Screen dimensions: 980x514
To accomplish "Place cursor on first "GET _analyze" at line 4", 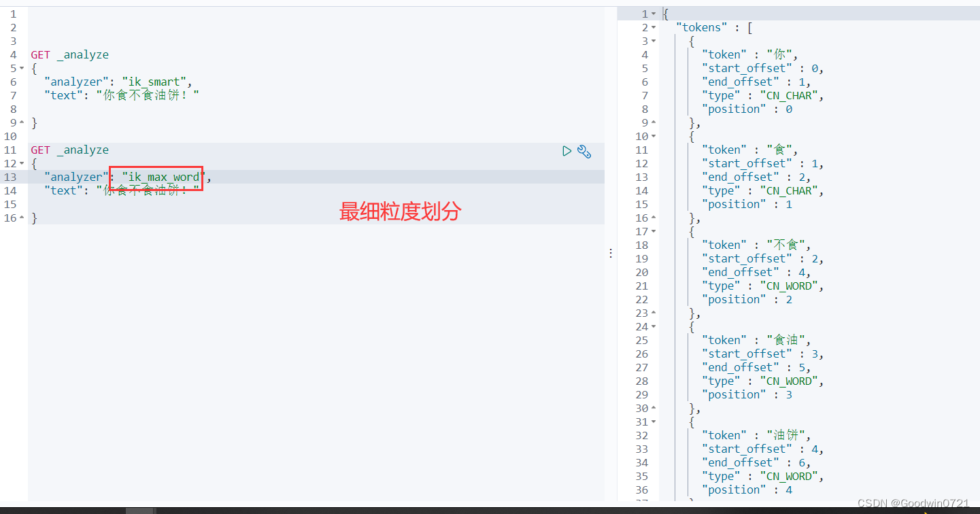I will [x=69, y=54].
